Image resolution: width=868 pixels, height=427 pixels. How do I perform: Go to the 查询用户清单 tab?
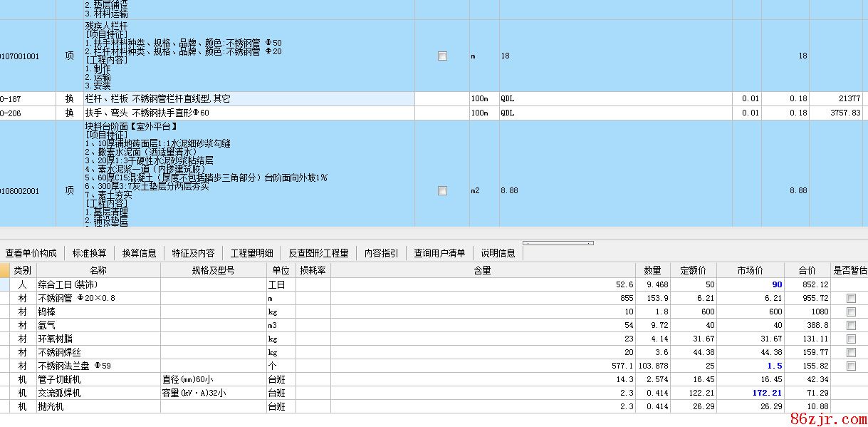click(439, 253)
